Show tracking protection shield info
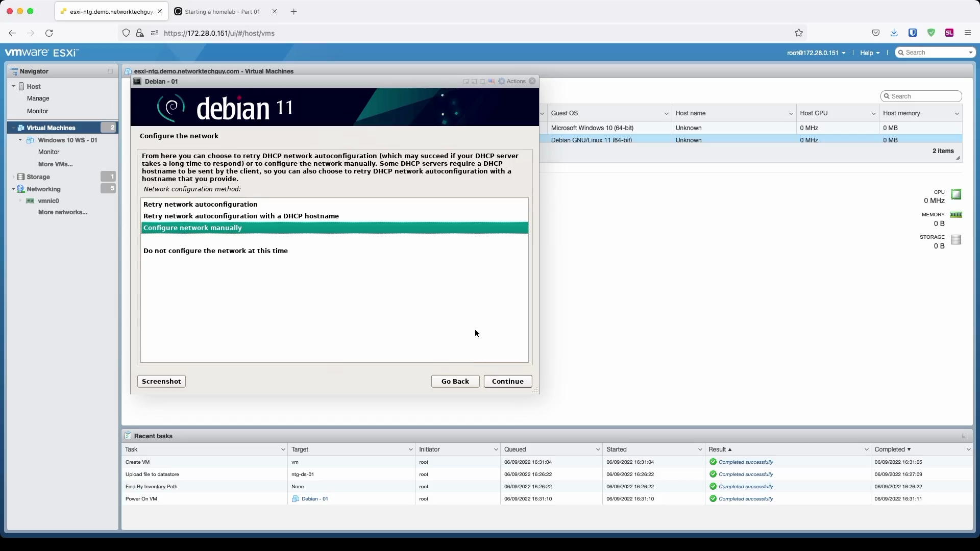 126,33
